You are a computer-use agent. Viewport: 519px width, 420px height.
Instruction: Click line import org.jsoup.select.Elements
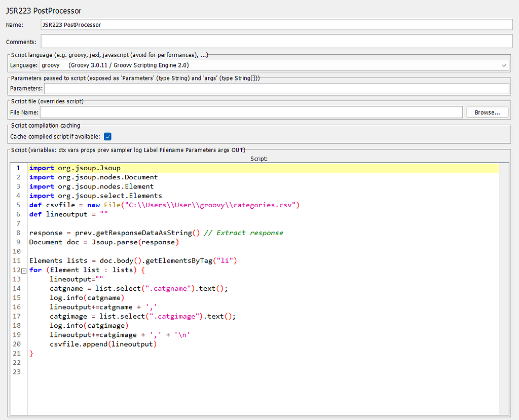pyautogui.click(x=96, y=196)
